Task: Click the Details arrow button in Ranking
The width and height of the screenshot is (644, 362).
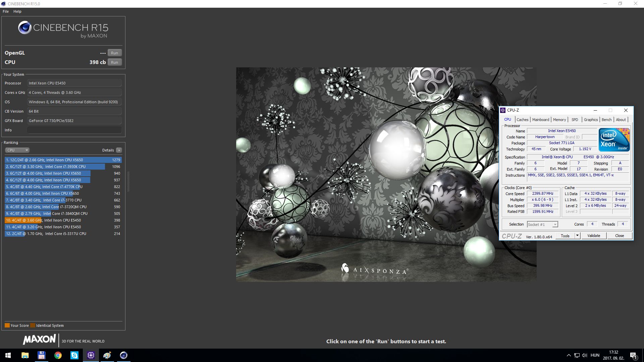Action: [x=119, y=150]
